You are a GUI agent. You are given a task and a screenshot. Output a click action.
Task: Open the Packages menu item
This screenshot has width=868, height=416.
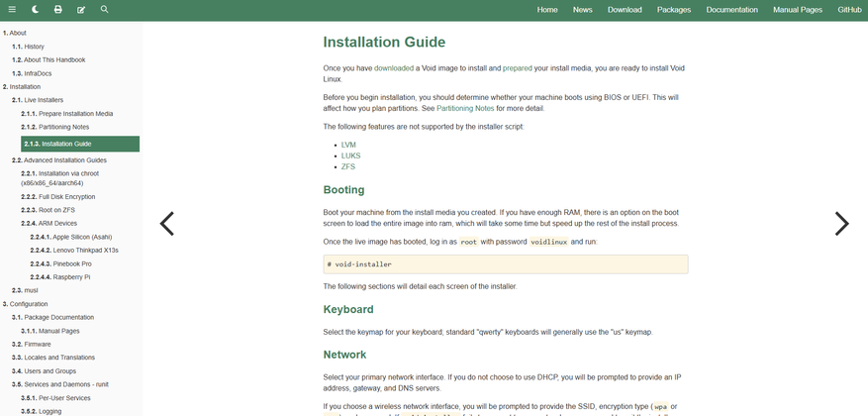tap(674, 9)
